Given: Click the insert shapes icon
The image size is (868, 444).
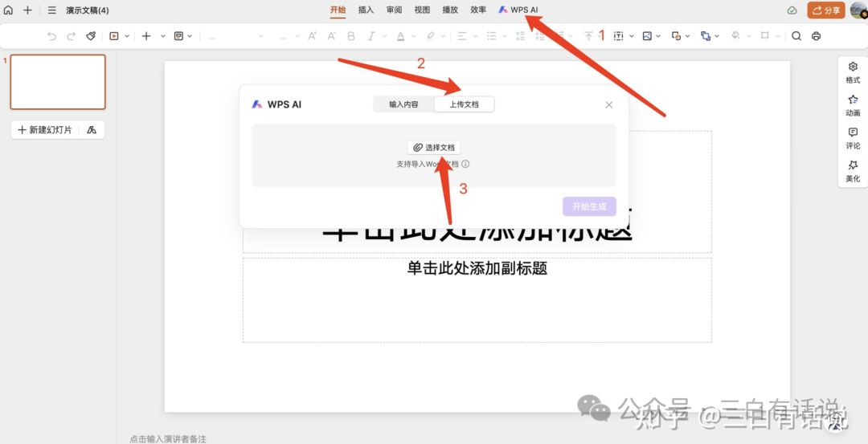Looking at the screenshot, I should (676, 36).
